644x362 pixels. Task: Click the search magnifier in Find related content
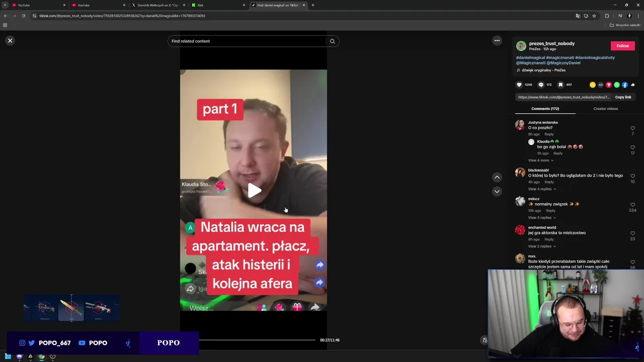[332, 41]
